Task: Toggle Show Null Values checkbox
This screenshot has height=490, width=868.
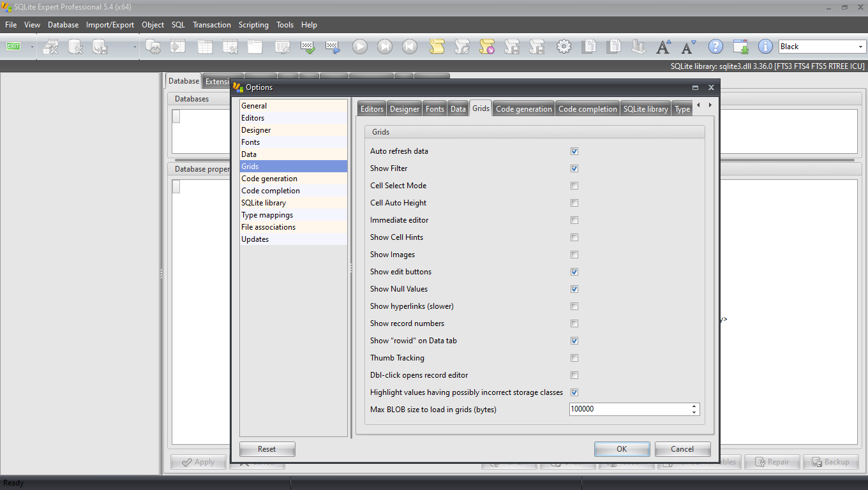Action: click(574, 289)
